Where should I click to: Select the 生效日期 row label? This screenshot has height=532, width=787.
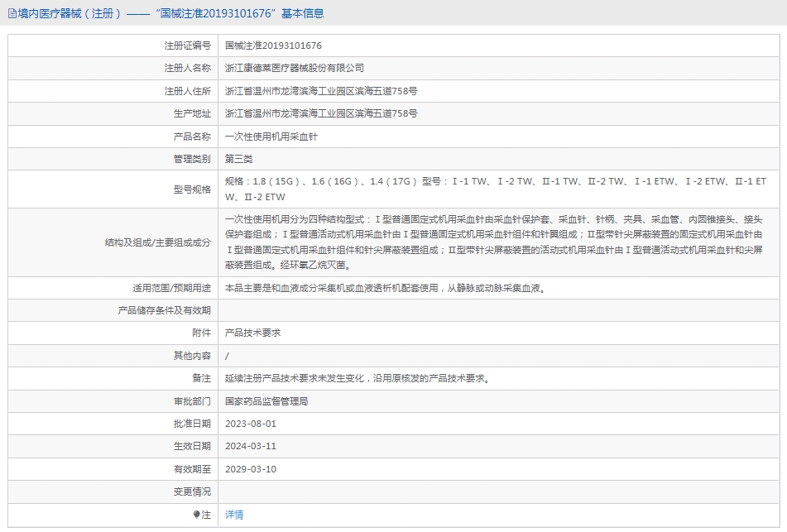(x=192, y=446)
